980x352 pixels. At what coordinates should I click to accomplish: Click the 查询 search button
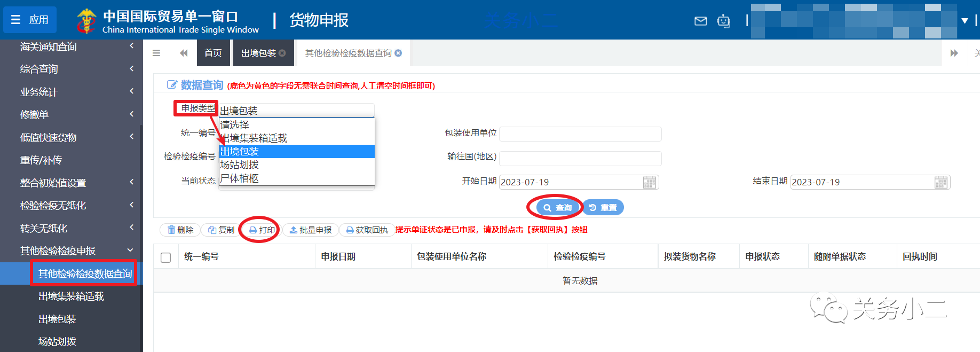click(x=558, y=207)
